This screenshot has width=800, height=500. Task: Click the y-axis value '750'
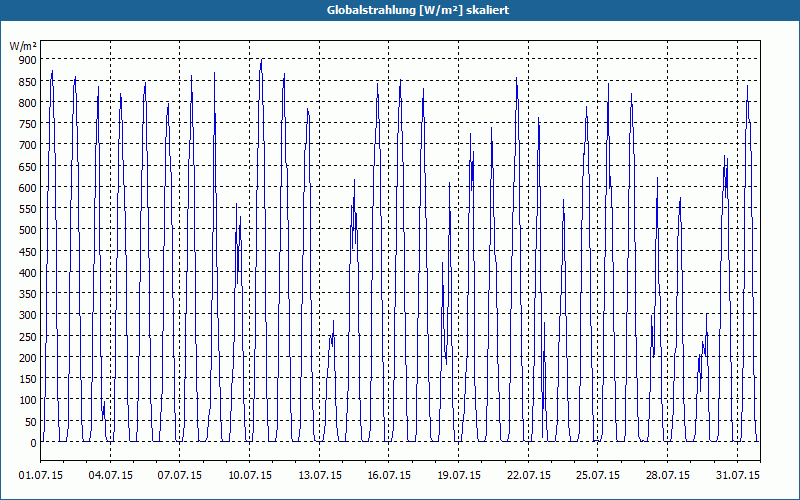coord(27,124)
